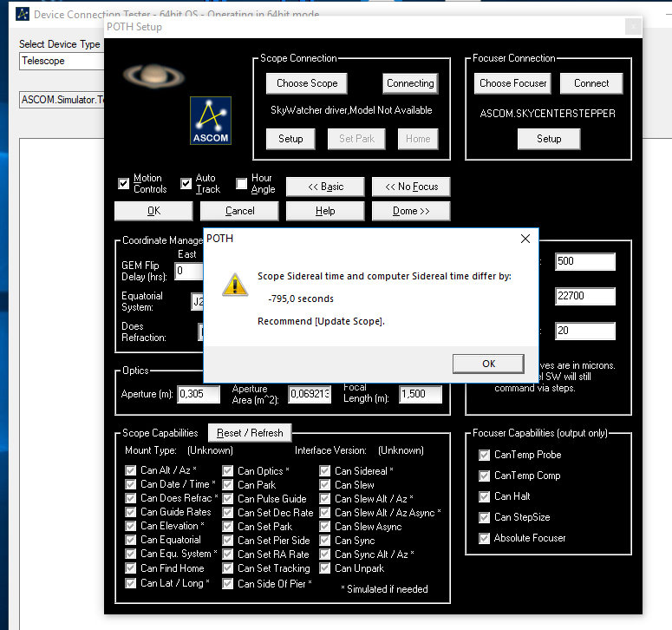This screenshot has width=672, height=630.
Task: Toggle Can Sidereal checkbox
Action: click(x=325, y=471)
